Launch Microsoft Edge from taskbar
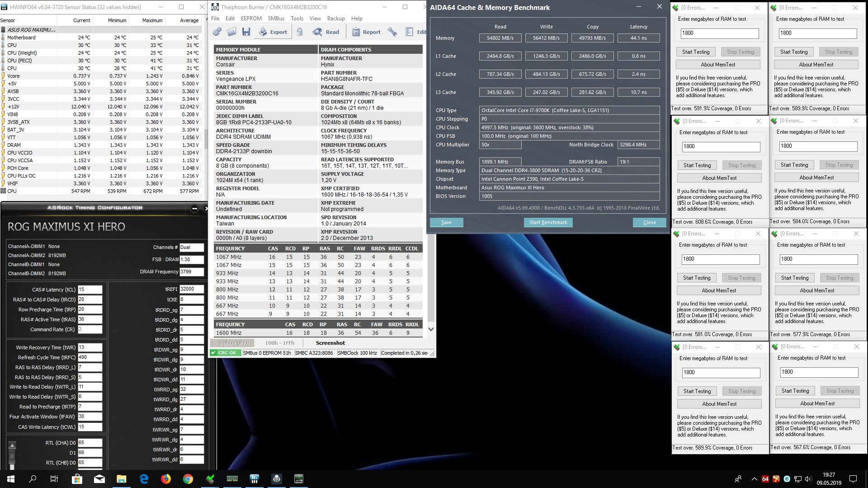Viewport: 868px width, 488px height. (x=144, y=479)
